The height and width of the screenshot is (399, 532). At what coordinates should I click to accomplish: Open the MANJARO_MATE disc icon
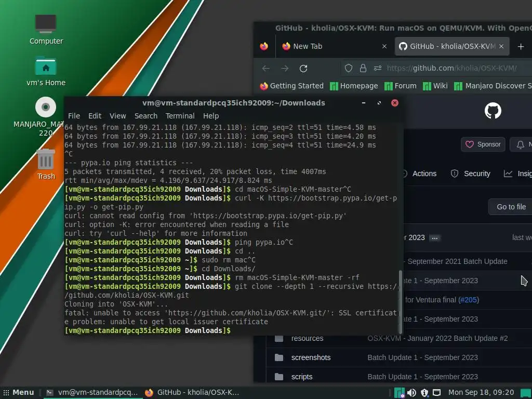pyautogui.click(x=46, y=116)
